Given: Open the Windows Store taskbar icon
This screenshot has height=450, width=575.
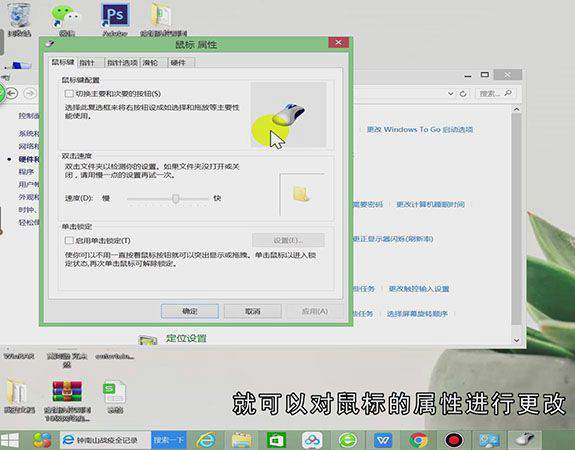Looking at the screenshot, I should click(276, 440).
